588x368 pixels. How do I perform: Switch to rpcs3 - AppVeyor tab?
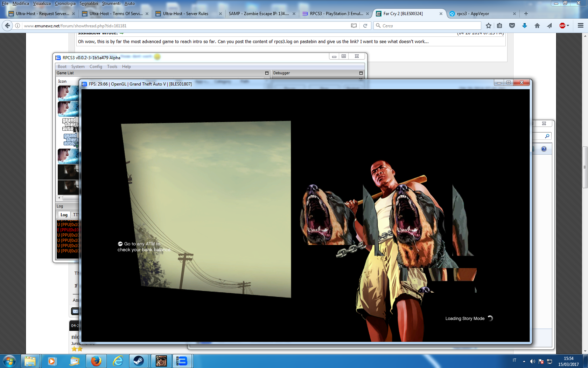tap(483, 14)
